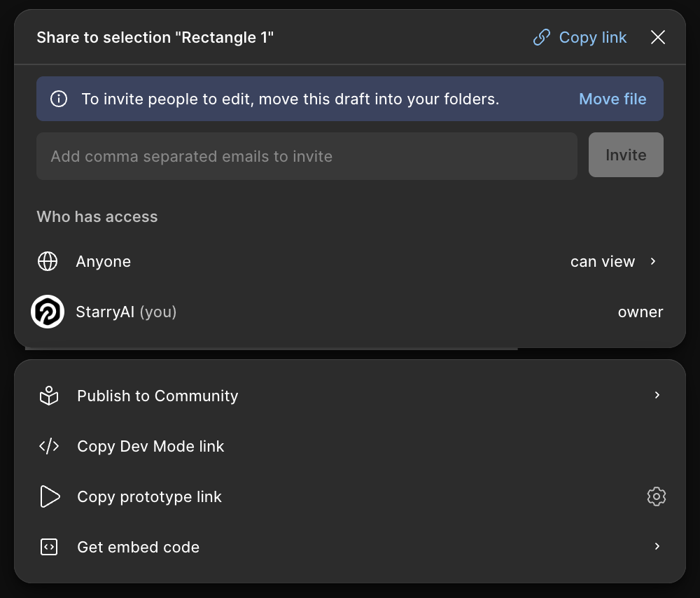Close the share dialog
Viewport: 700px width, 598px height.
(657, 38)
